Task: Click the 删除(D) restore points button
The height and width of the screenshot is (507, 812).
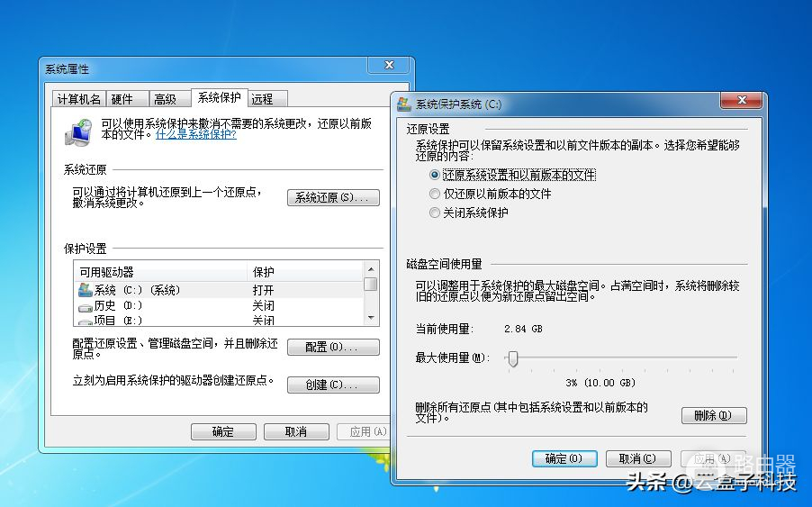Action: coord(714,415)
